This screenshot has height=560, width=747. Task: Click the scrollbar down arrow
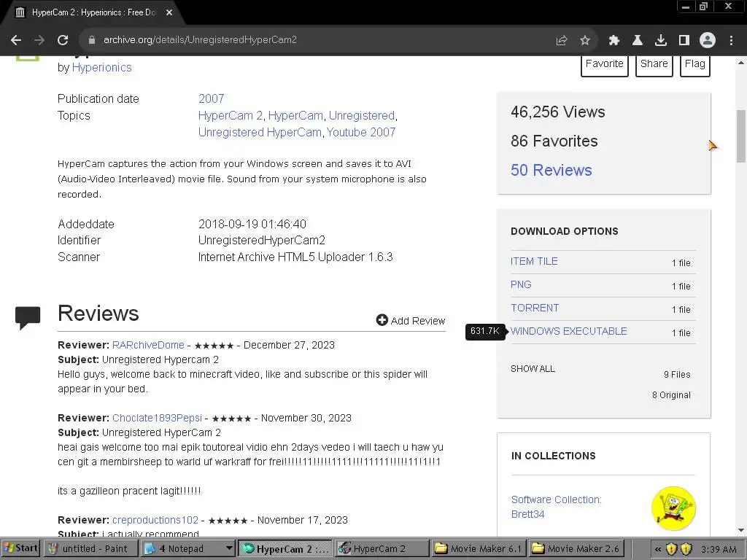pos(741,530)
